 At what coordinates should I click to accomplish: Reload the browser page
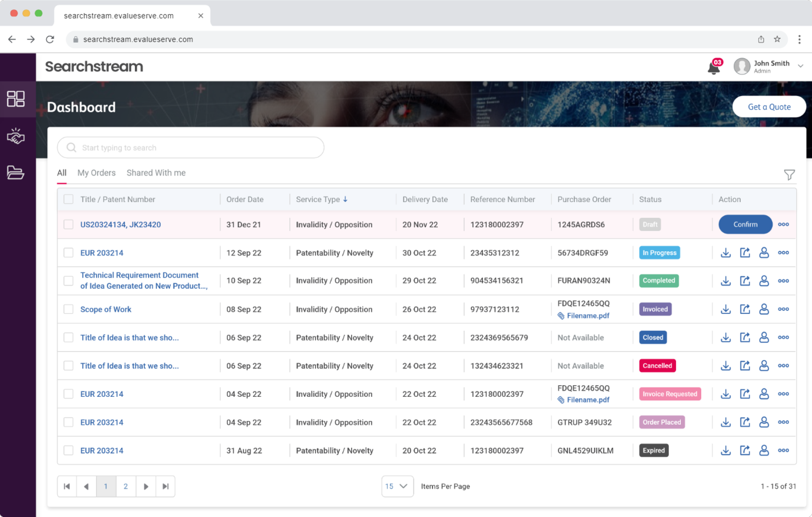[50, 39]
